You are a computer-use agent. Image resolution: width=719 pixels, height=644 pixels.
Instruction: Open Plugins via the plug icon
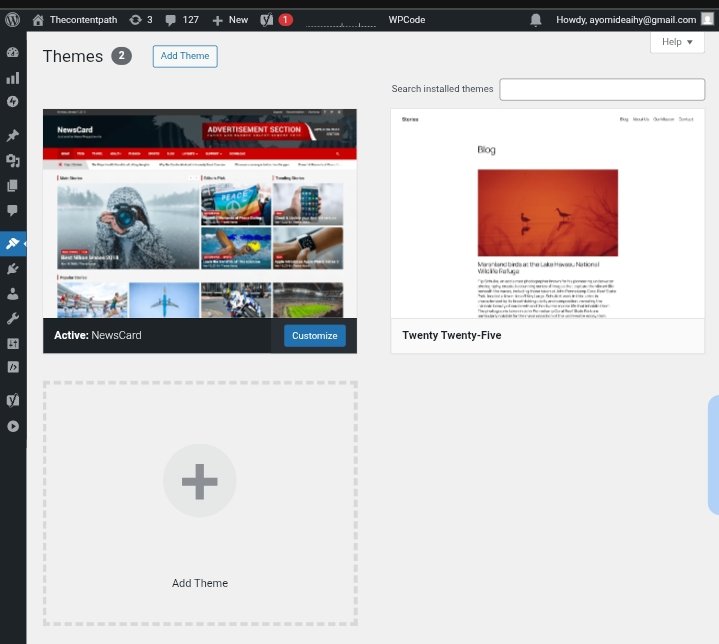click(x=13, y=268)
